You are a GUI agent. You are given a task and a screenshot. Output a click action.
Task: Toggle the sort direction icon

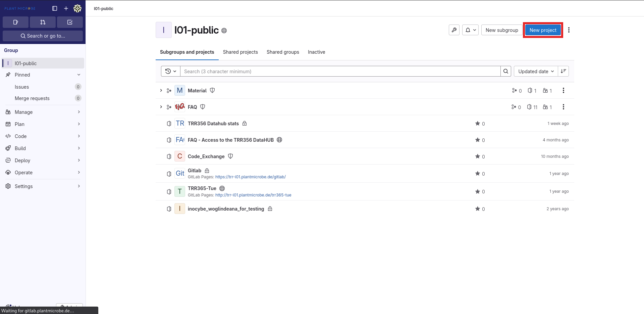(x=563, y=71)
